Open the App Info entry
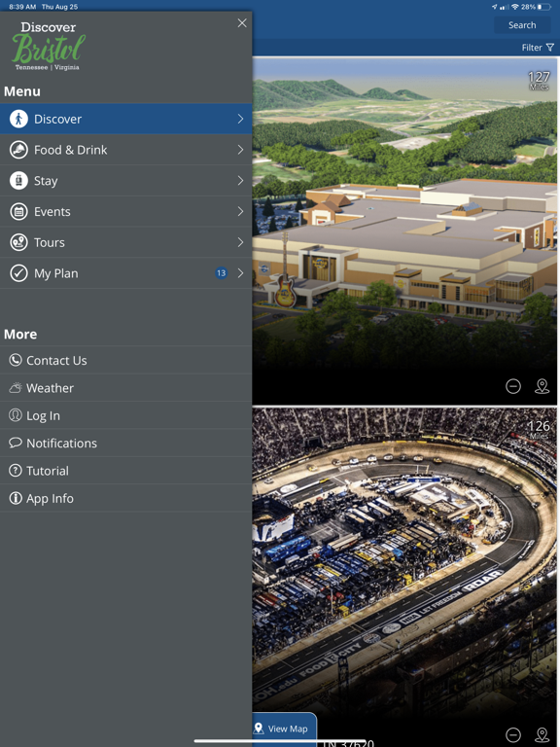Viewport: 560px width, 747px height. [125, 498]
